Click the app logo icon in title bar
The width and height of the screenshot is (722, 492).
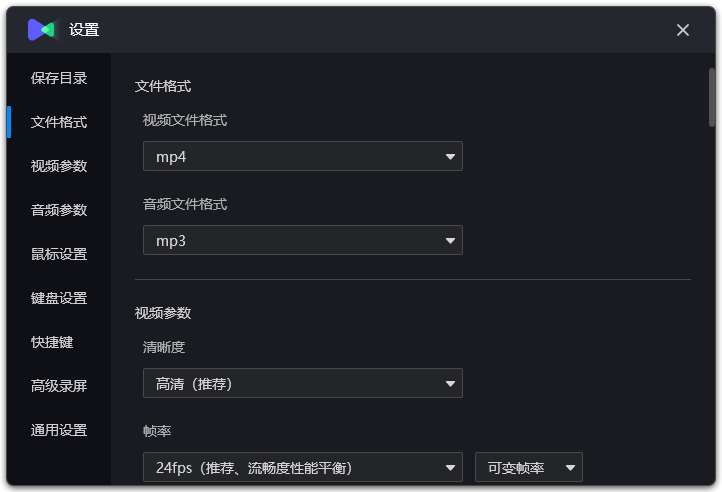[41, 30]
